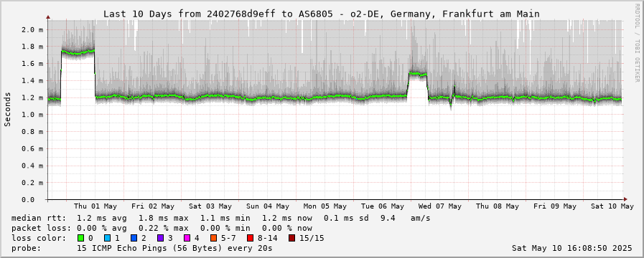Click the 'loss color:' legend label
Viewport: 644px width, 258px height.
pyautogui.click(x=39, y=238)
